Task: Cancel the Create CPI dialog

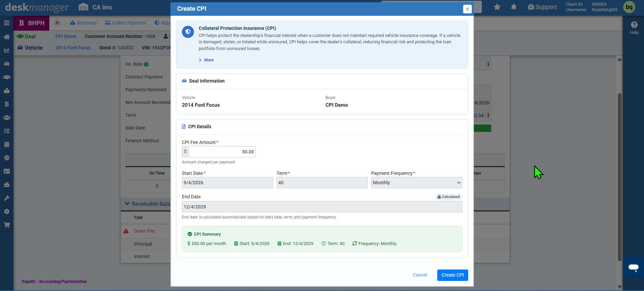Action: [420, 275]
